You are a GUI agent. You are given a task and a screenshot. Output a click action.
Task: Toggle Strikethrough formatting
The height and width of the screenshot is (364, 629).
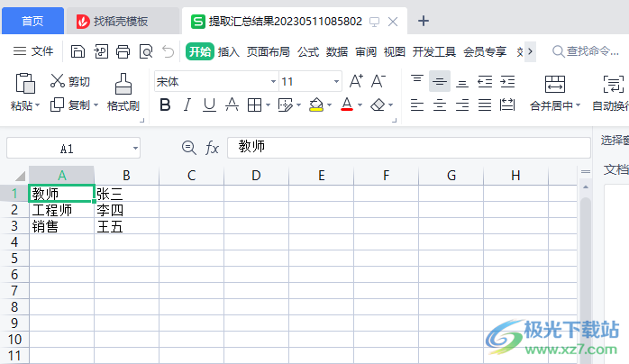tap(232, 105)
